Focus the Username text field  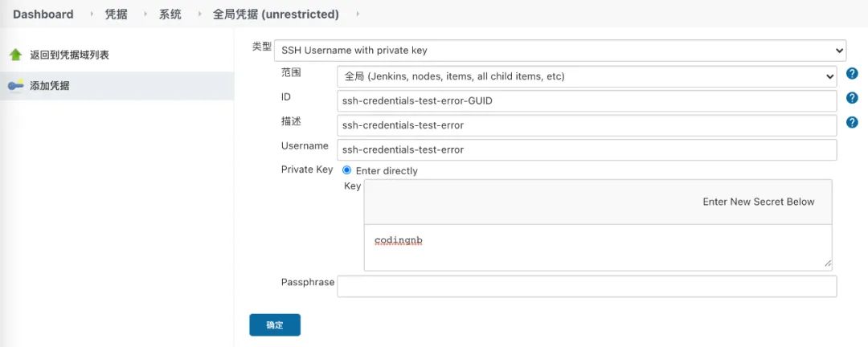point(587,149)
